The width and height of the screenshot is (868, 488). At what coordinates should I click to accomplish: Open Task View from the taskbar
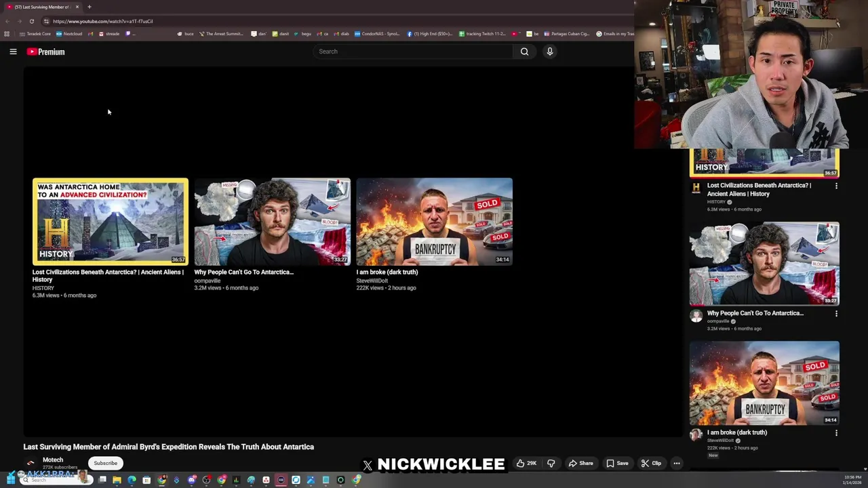[102, 481]
